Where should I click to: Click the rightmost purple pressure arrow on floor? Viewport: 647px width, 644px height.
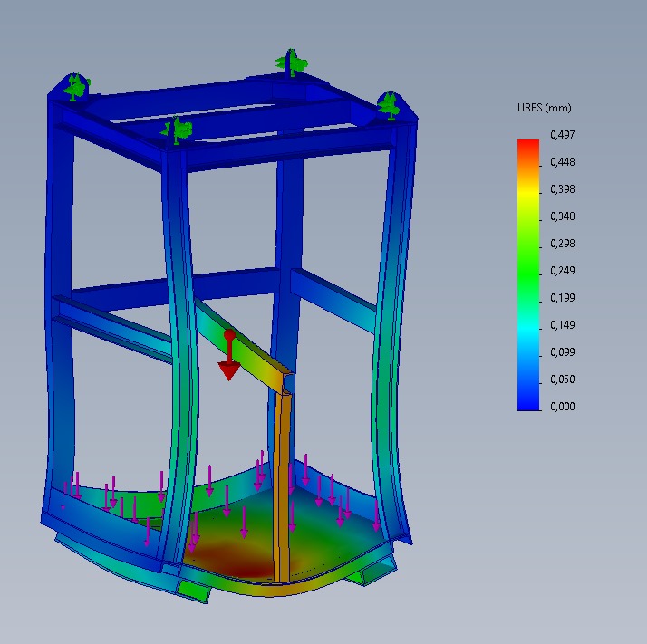pyautogui.click(x=377, y=516)
